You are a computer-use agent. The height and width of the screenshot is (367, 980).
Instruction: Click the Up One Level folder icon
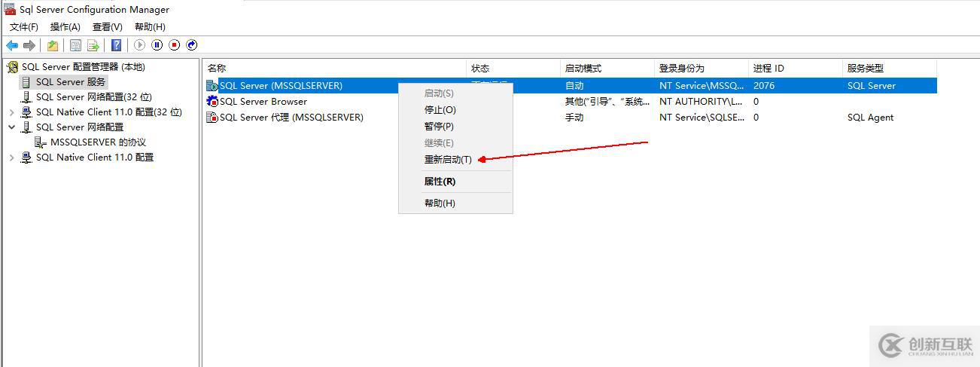(x=53, y=45)
